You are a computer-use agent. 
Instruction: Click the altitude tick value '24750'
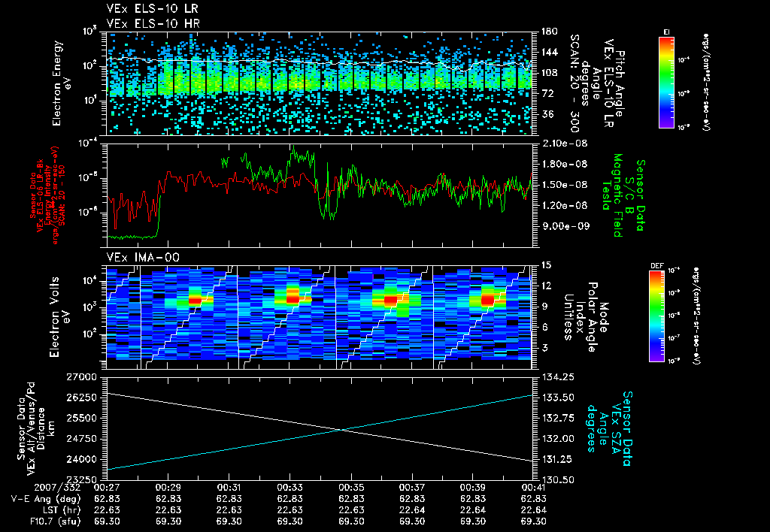[x=82, y=439]
